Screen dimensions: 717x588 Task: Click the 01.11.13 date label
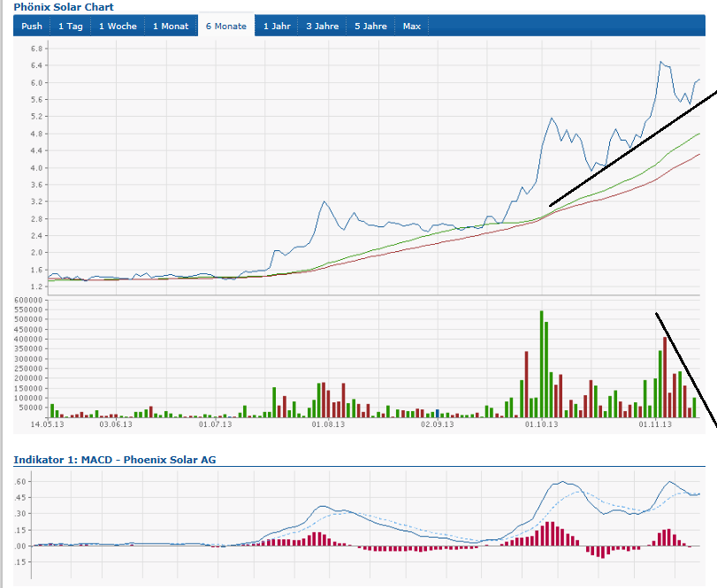(655, 424)
